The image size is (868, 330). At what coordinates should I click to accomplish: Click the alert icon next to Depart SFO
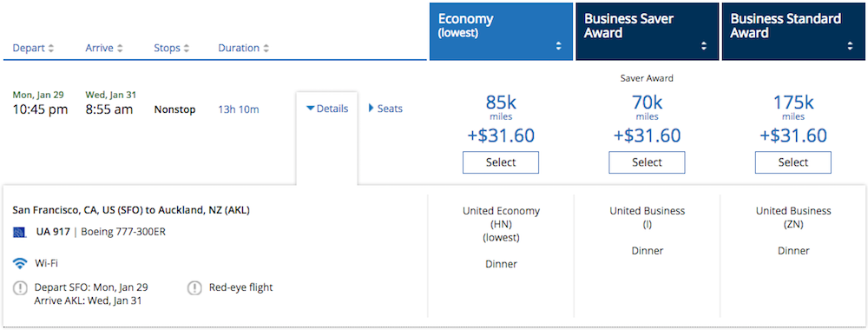click(20, 288)
